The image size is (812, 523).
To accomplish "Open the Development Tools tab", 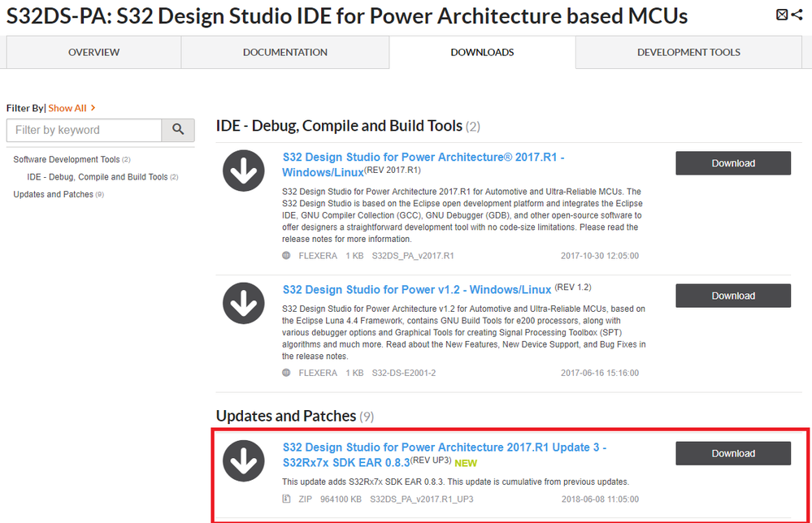I will [688, 52].
